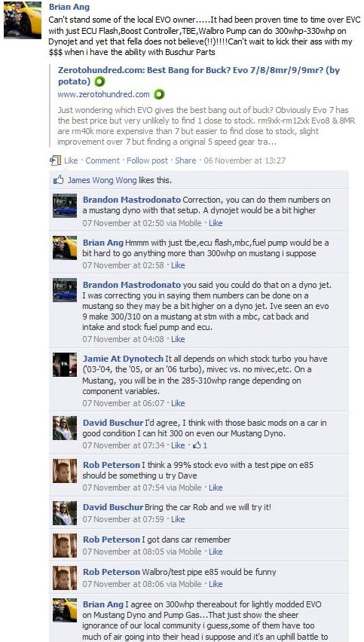Open Brian Ang's name at post header
364x642 pixels.
(x=69, y=7)
